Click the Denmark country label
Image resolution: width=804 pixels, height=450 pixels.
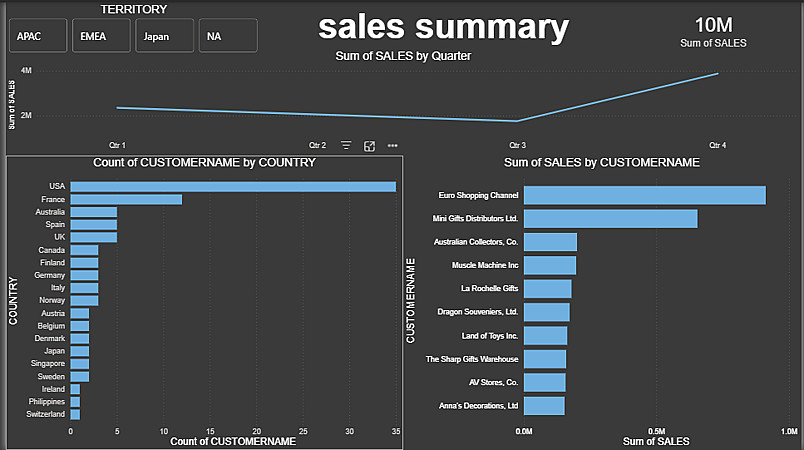50,338
